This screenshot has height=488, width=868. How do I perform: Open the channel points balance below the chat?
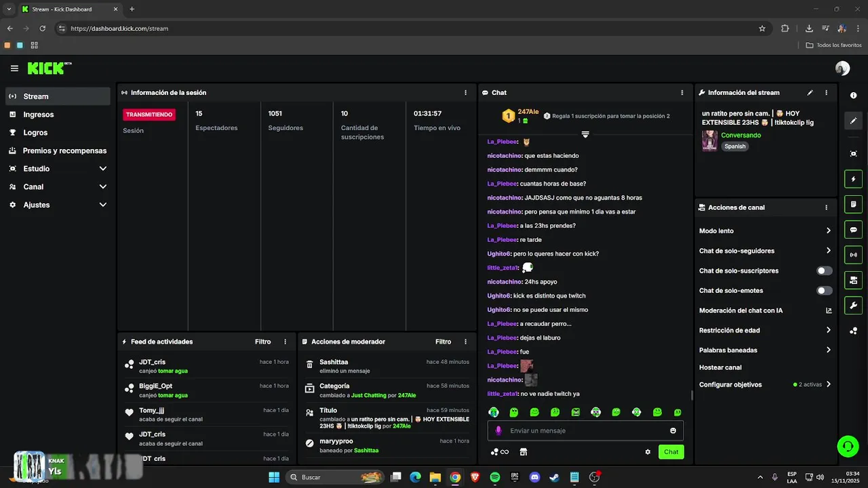coord(500,452)
